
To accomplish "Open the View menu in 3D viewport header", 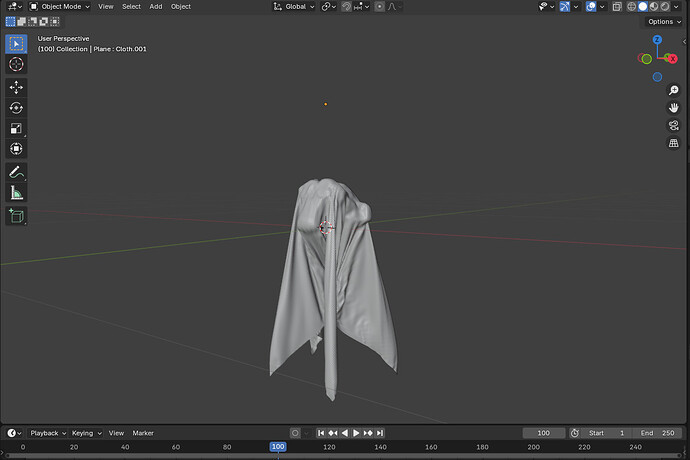I will pos(106,7).
